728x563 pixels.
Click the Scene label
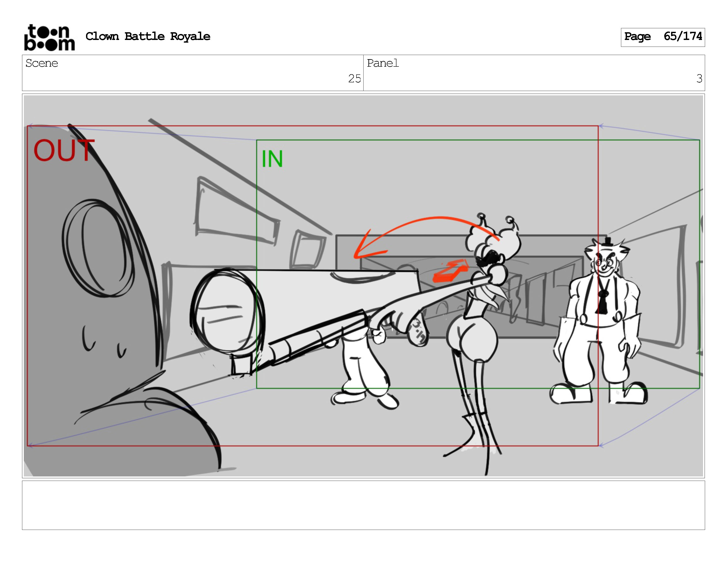coord(42,63)
